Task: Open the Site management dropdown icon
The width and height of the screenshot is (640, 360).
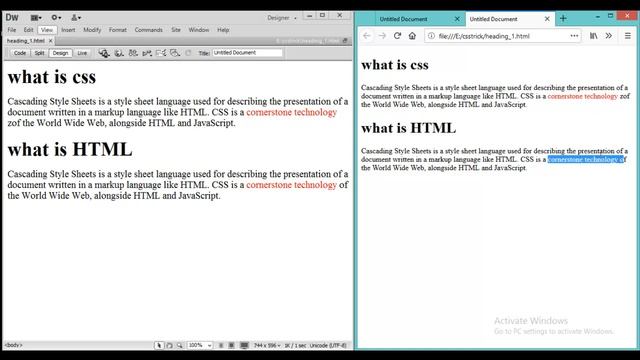Action: 76,18
